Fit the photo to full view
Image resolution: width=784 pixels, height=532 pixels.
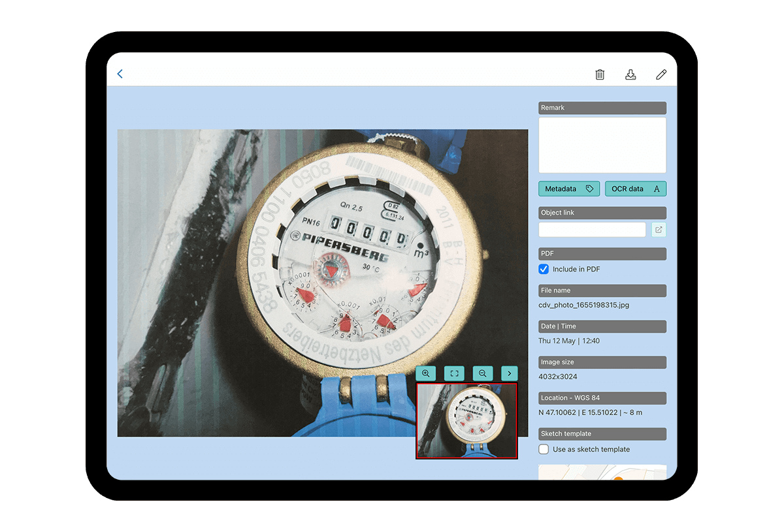(x=454, y=373)
